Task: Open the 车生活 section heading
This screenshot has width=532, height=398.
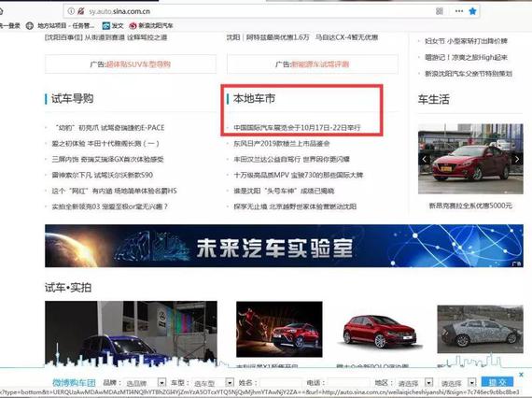Action: pos(434,99)
